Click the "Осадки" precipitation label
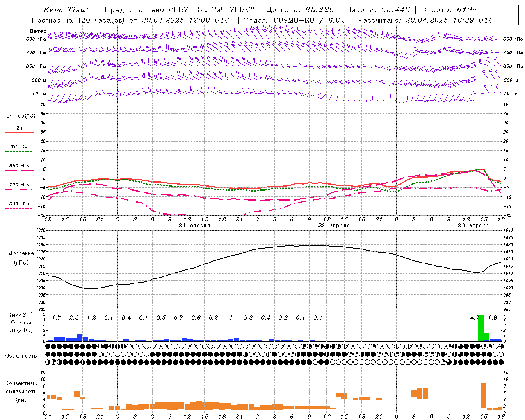 21,322
